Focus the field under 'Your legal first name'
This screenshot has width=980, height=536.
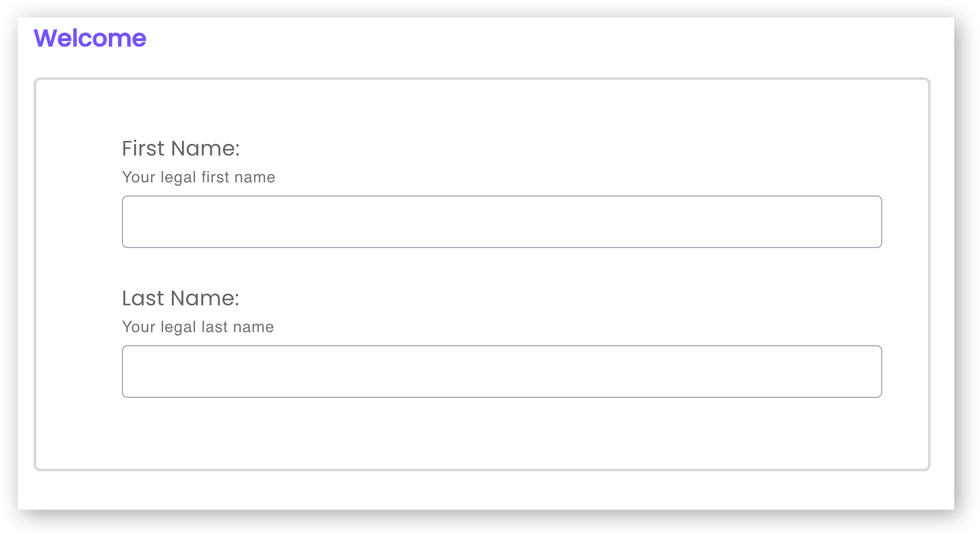pos(502,222)
